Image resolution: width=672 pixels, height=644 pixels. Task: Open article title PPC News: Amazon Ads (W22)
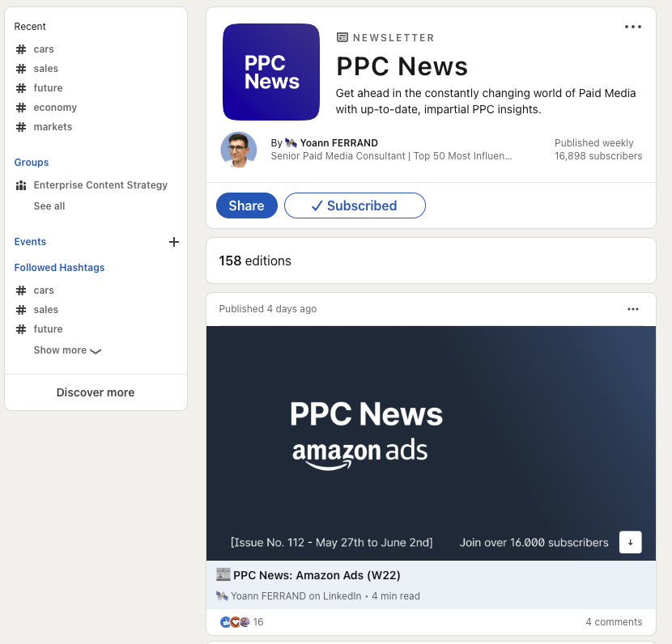coord(317,575)
